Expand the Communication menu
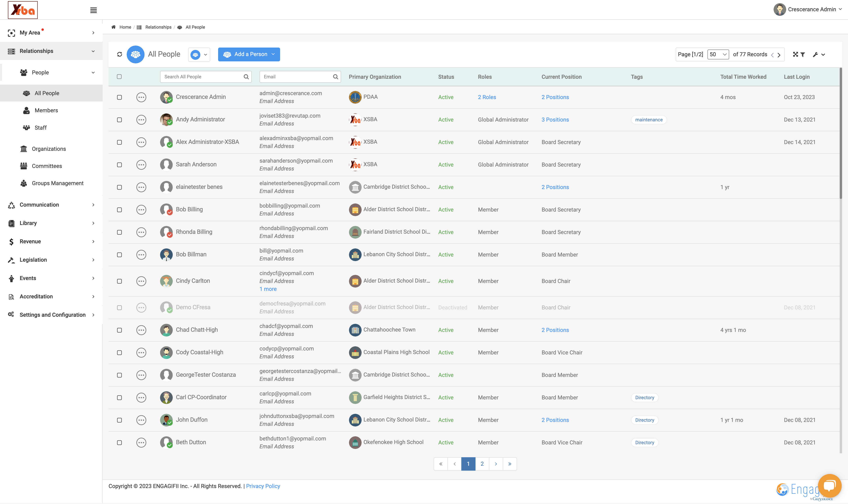Image resolution: width=848 pixels, height=504 pixels. (x=51, y=205)
